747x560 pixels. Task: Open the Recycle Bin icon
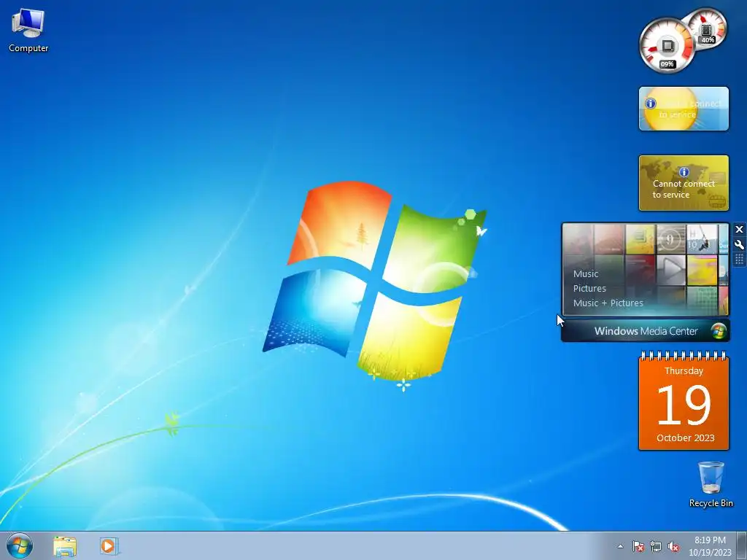pos(711,484)
